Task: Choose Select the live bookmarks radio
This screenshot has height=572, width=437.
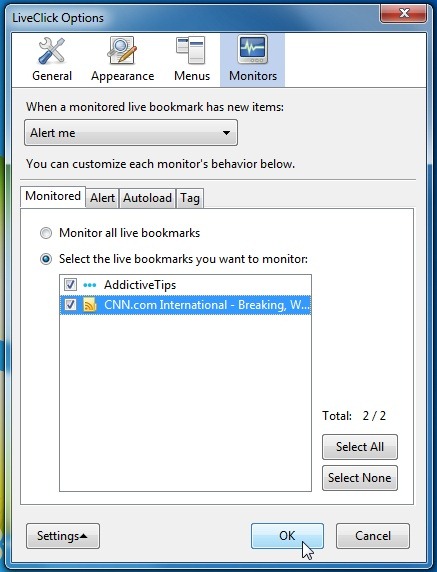Action: tap(46, 259)
